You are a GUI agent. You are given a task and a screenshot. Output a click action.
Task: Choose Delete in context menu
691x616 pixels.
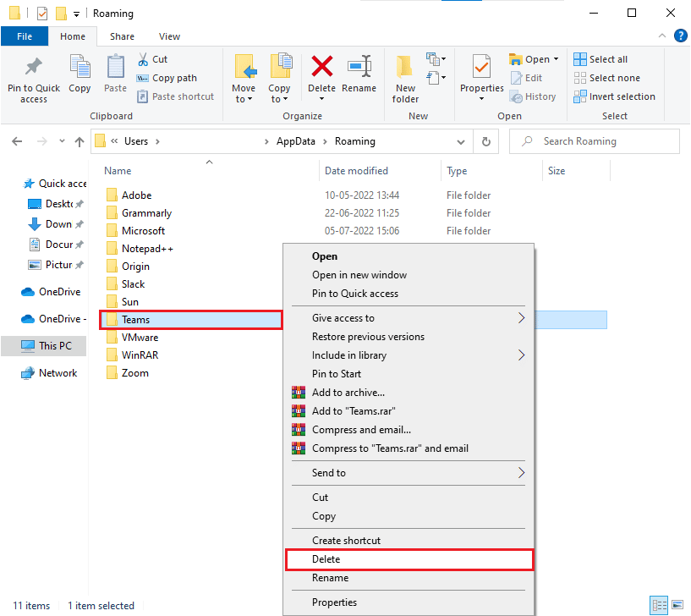coord(409,559)
